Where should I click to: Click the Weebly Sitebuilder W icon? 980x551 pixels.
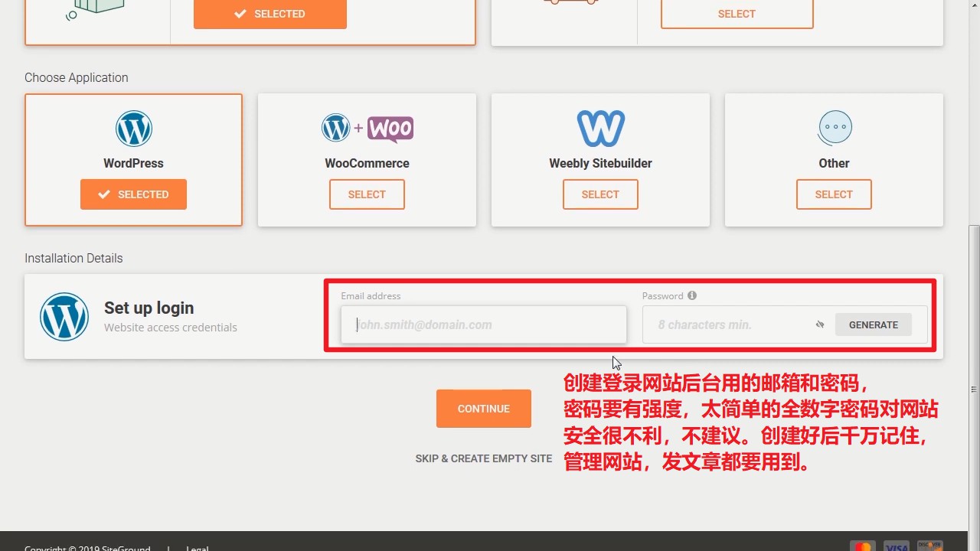pos(600,127)
